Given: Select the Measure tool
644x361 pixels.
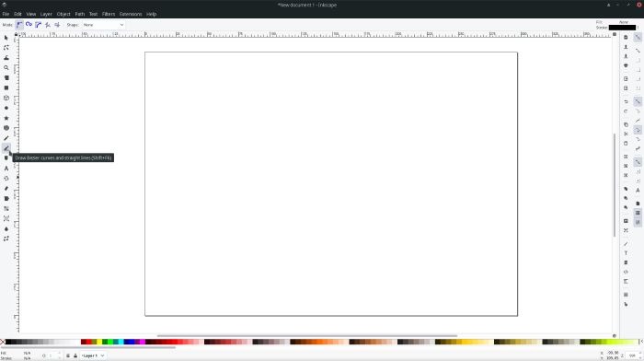Looking at the screenshot, I should 6,77.
